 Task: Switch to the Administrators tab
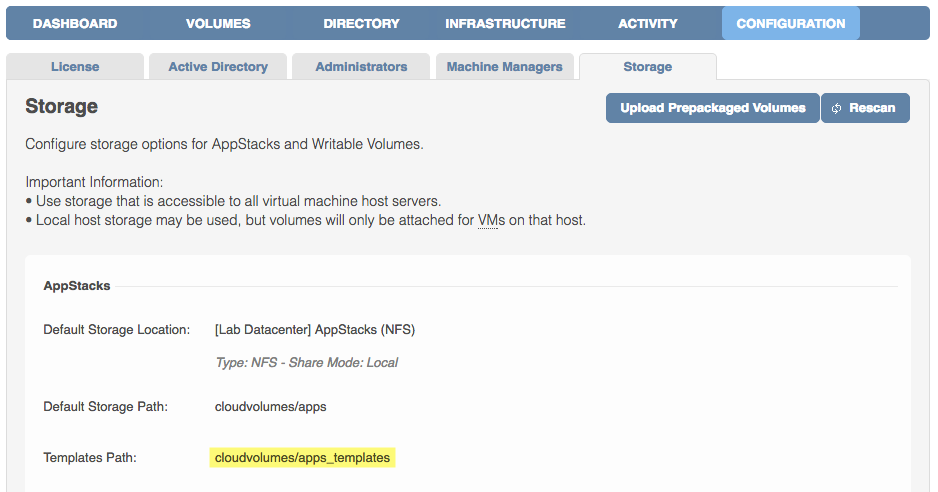point(361,66)
